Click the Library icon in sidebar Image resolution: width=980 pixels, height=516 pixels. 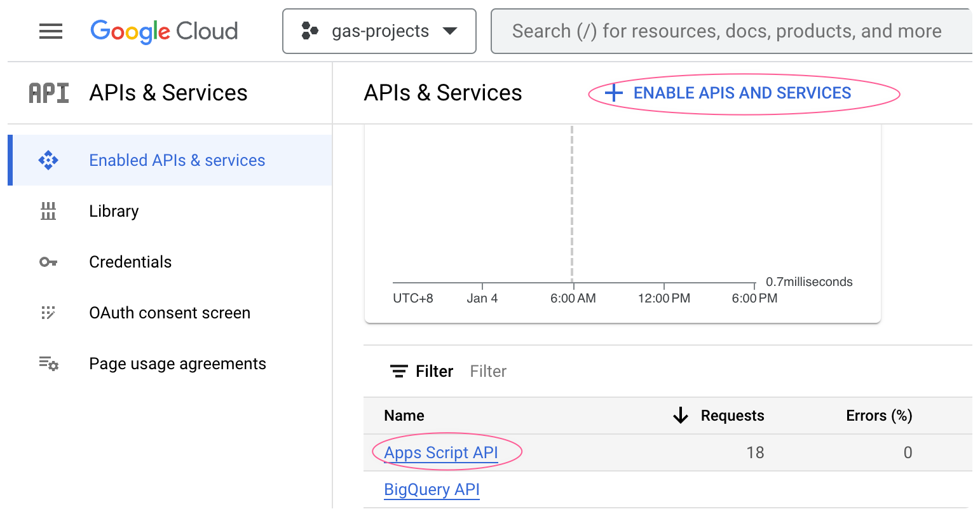coord(48,211)
